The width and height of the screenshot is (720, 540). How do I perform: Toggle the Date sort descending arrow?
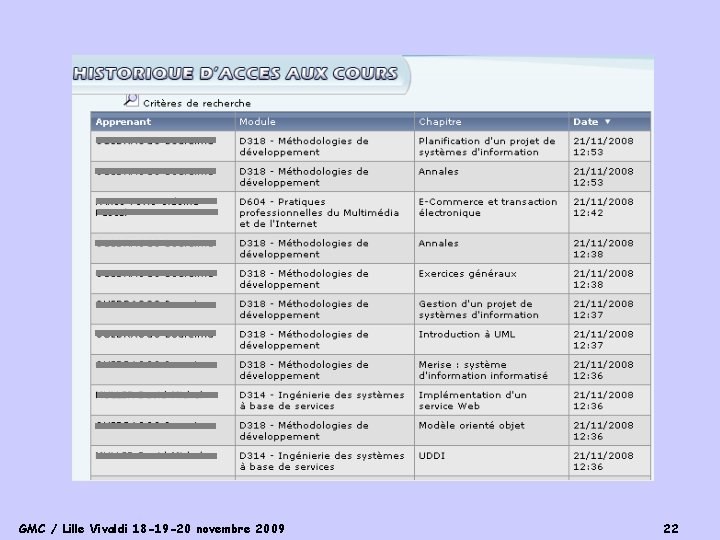pyautogui.click(x=608, y=122)
